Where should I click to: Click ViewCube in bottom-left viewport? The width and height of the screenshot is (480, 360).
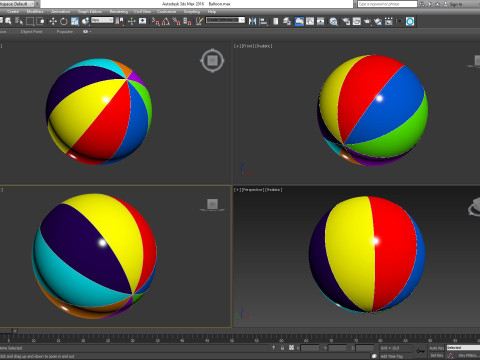click(x=212, y=204)
